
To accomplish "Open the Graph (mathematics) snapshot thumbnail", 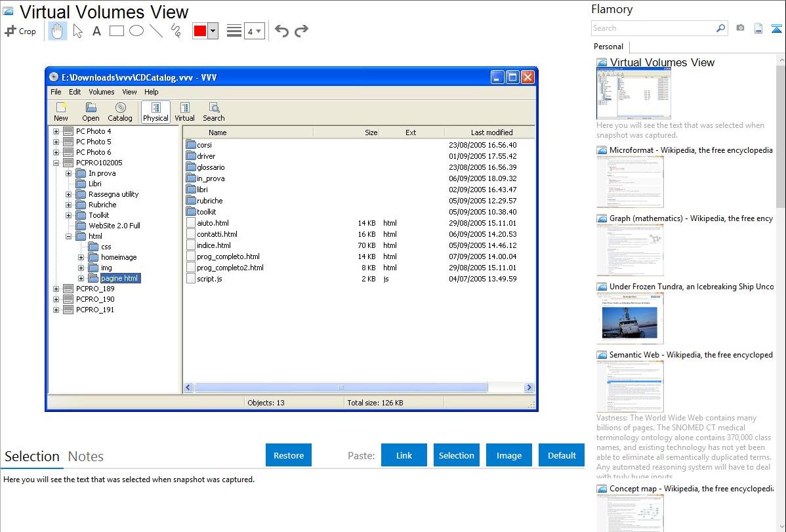I will click(630, 250).
